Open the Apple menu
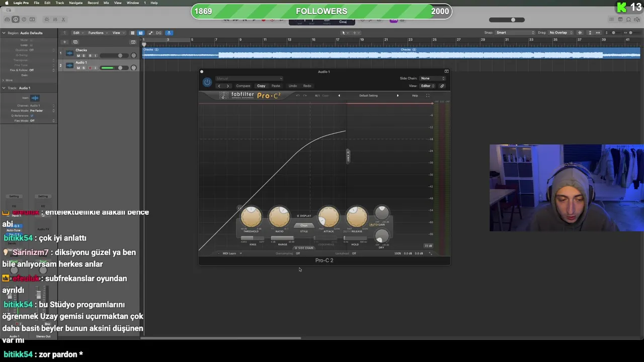 [x=7, y=3]
